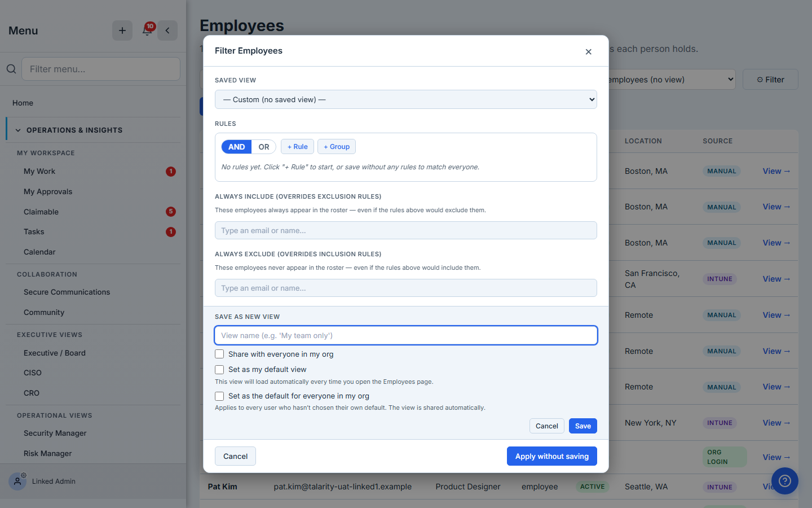Image resolution: width=812 pixels, height=508 pixels.
Task: Open notifications bell with 10 badge
Action: click(x=148, y=30)
